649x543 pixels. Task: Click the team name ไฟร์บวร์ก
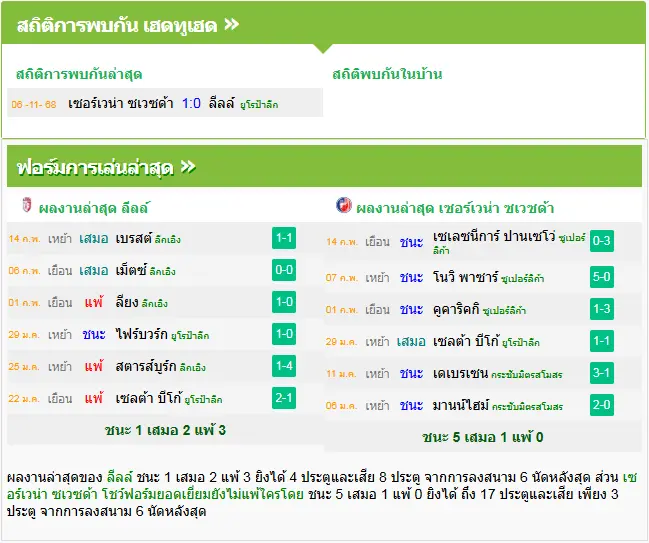(x=142, y=334)
